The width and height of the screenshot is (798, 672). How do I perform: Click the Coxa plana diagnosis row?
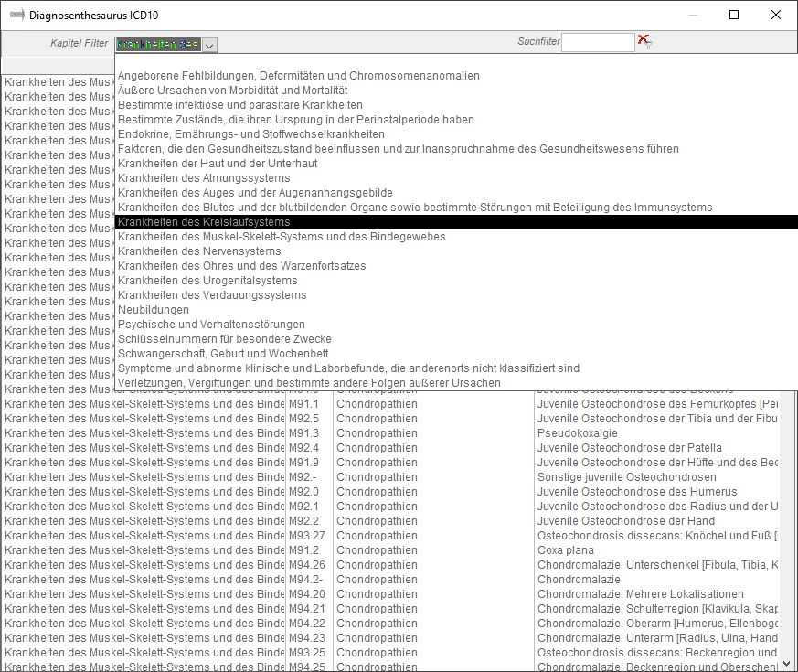tap(565, 550)
